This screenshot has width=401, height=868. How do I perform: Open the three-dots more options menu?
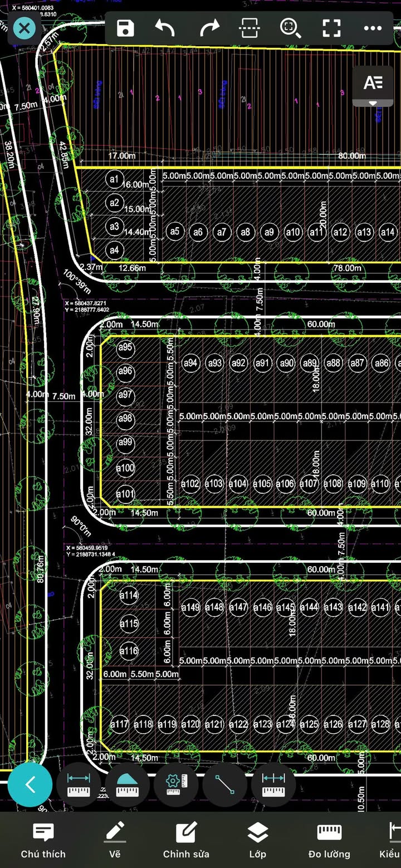tap(373, 28)
